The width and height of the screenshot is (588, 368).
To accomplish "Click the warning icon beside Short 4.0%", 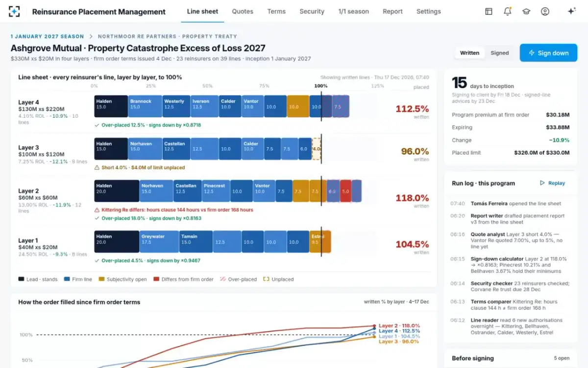I will 97,168.
